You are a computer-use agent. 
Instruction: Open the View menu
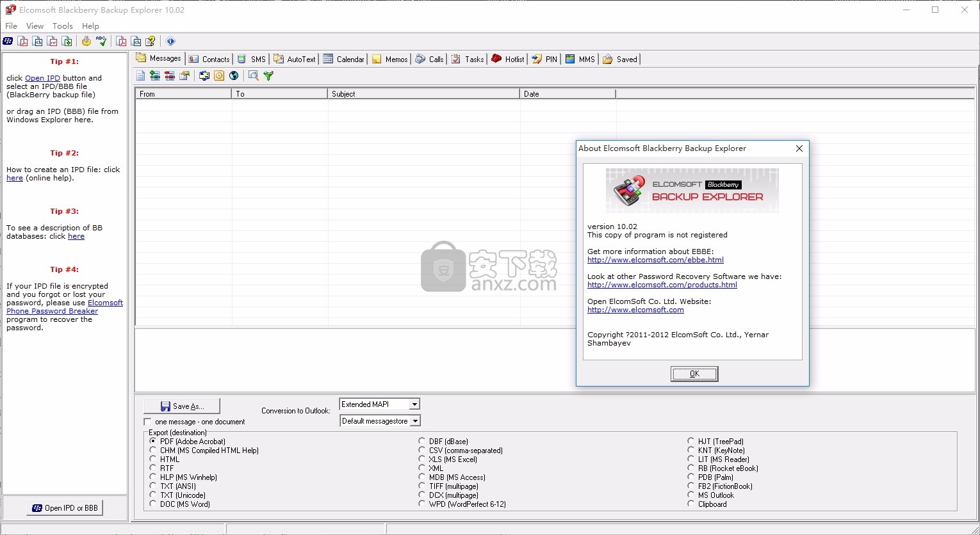tap(35, 26)
